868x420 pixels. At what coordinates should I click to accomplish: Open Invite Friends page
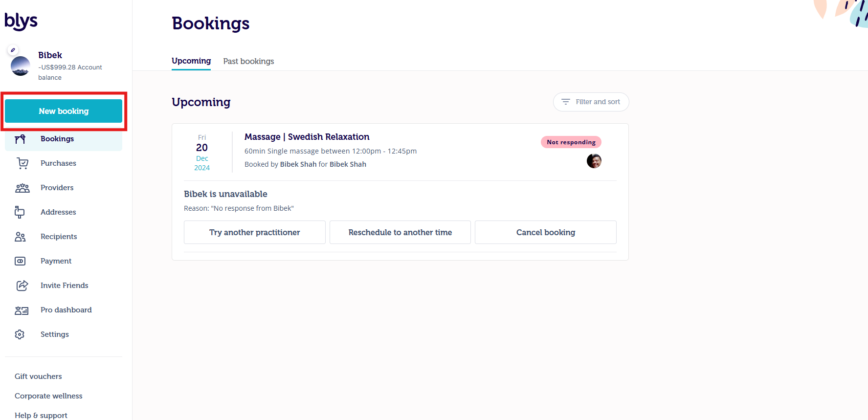coord(64,286)
